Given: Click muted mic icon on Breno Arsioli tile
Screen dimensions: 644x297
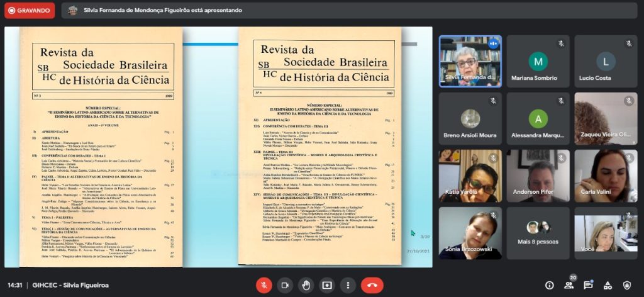Looking at the screenshot, I should click(493, 101).
